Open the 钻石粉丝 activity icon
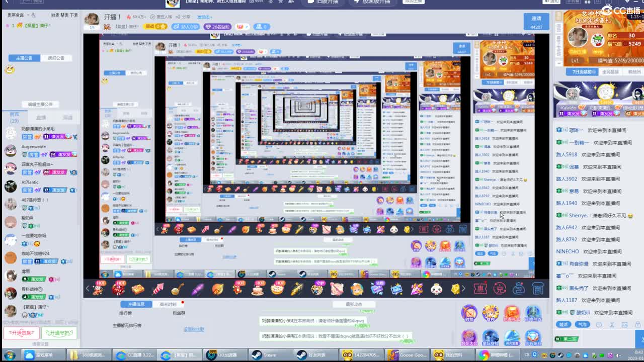 pyautogui.click(x=533, y=338)
